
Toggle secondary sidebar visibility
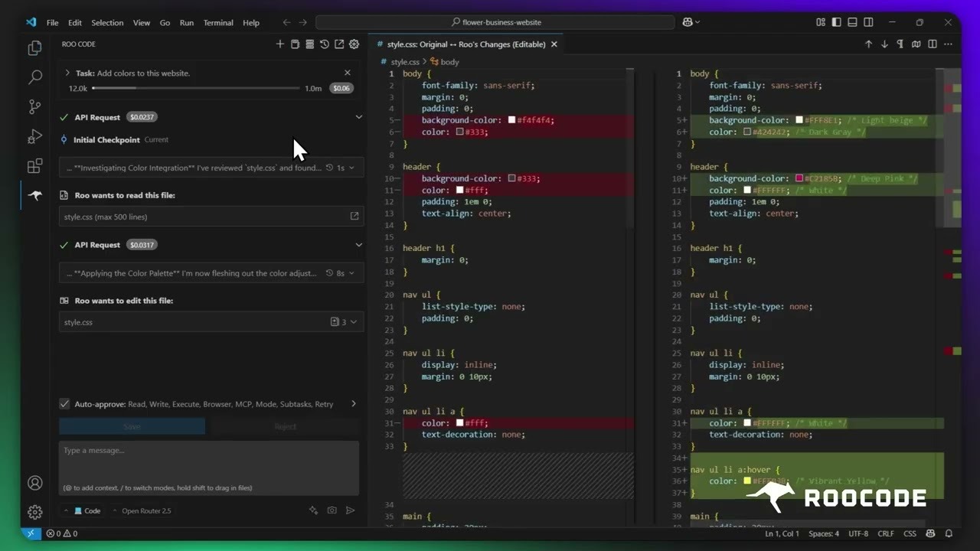pos(868,22)
